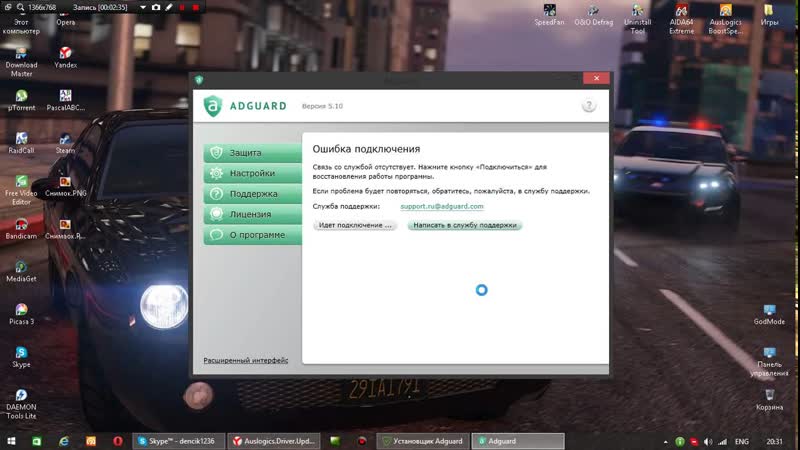Click Написать в службу поддержки button
800x450 pixels.
465,225
